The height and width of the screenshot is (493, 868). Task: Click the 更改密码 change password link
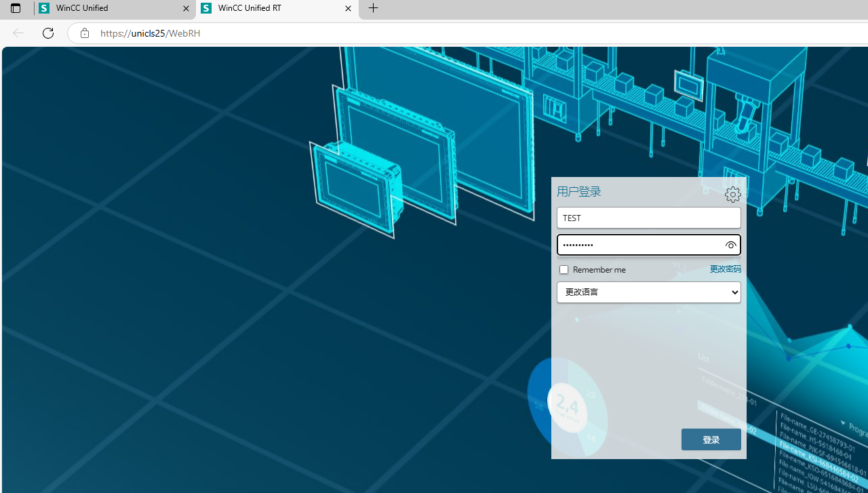point(725,269)
